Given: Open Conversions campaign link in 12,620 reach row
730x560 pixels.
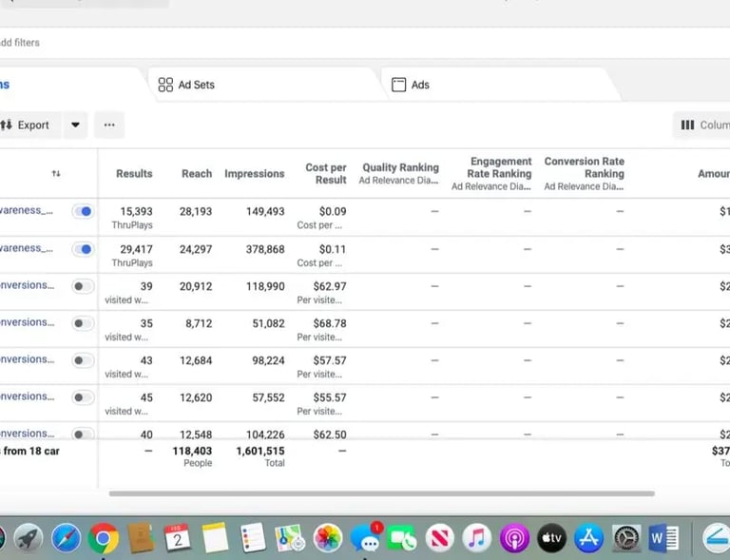Looking at the screenshot, I should [x=27, y=396].
